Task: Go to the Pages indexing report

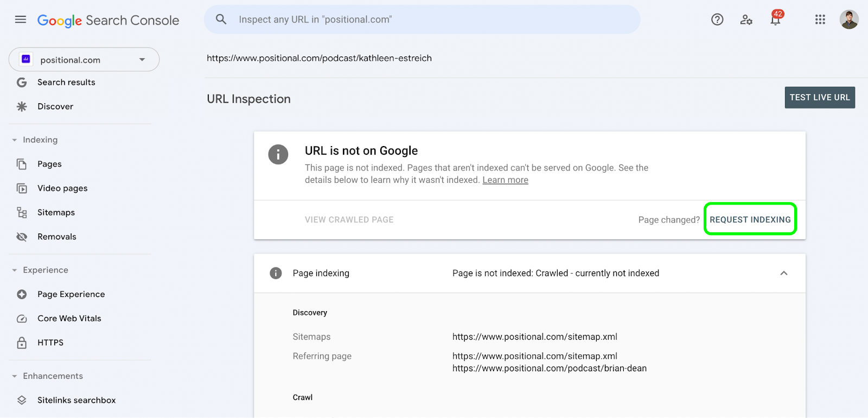Action: tap(49, 164)
